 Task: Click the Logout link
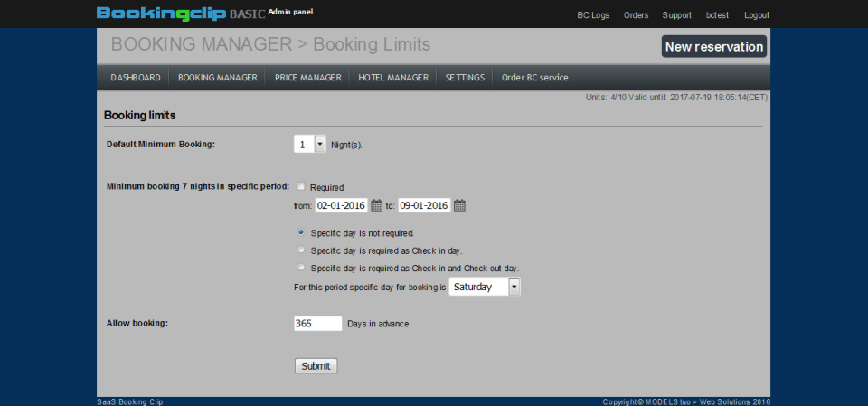pos(757,15)
